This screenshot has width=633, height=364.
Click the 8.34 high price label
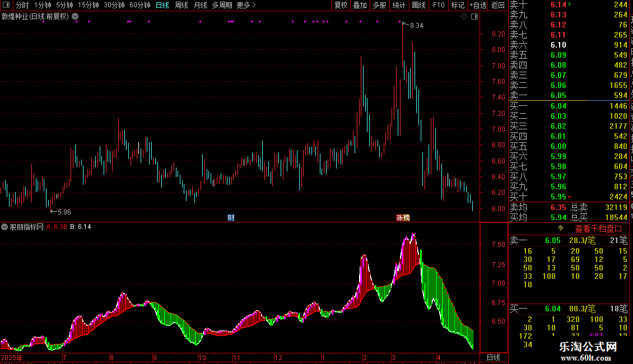[x=417, y=25]
